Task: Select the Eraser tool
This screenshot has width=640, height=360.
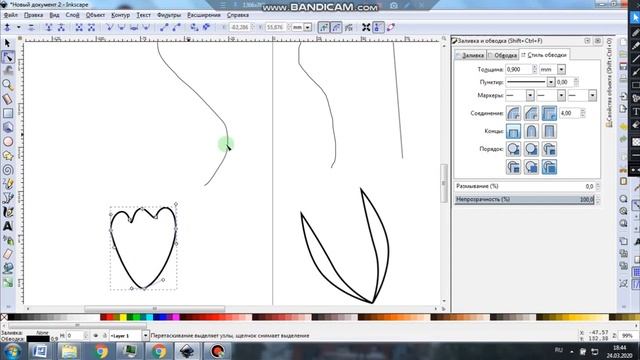Action: [7, 254]
